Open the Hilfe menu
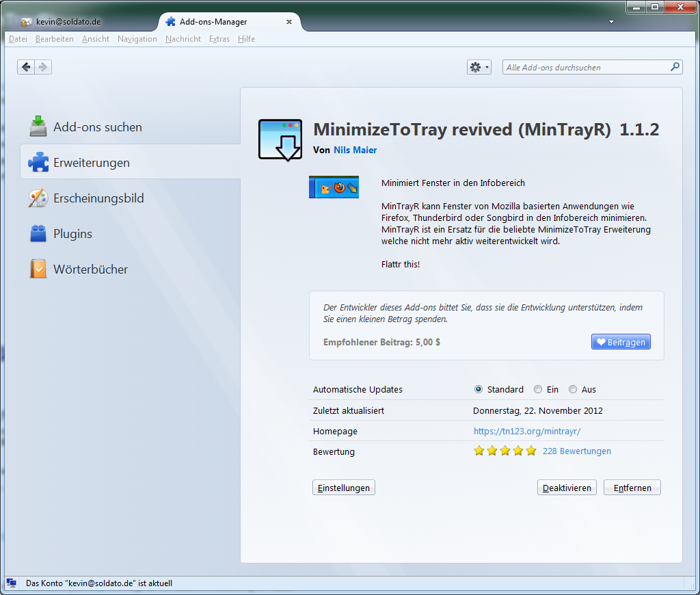 (x=246, y=39)
